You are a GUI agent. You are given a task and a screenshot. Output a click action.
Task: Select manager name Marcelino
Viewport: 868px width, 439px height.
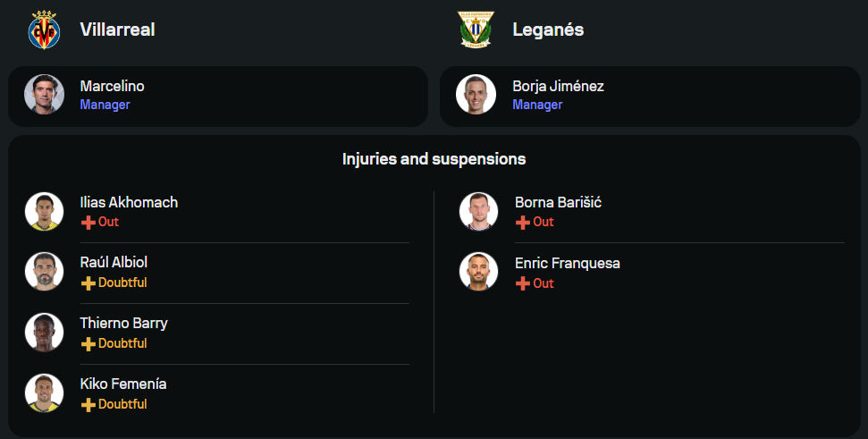pos(112,87)
